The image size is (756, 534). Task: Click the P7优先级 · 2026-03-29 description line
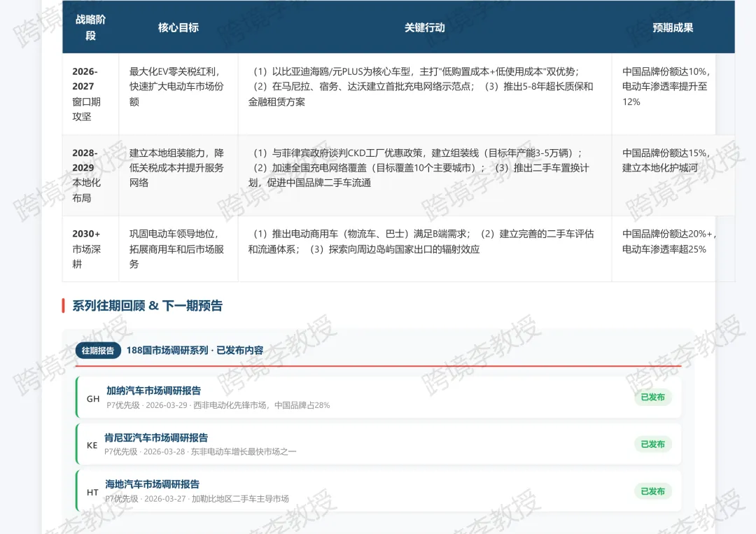tap(218, 405)
